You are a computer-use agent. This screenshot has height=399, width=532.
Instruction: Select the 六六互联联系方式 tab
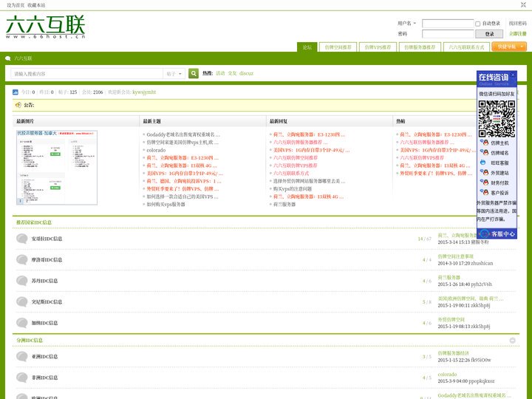click(x=466, y=47)
